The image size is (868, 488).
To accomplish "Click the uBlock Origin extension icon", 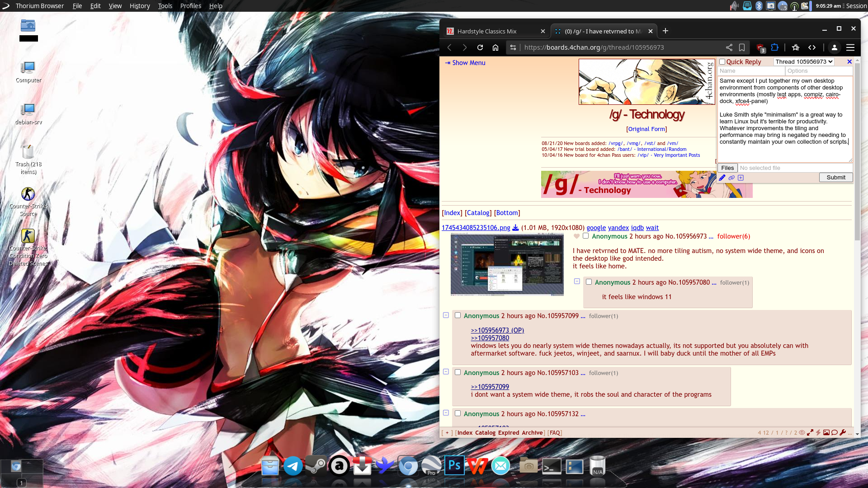I will tap(760, 47).
